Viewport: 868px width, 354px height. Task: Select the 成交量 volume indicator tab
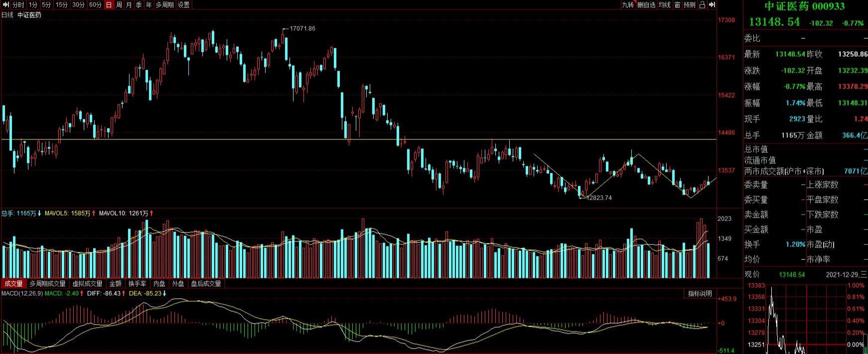pyautogui.click(x=13, y=283)
